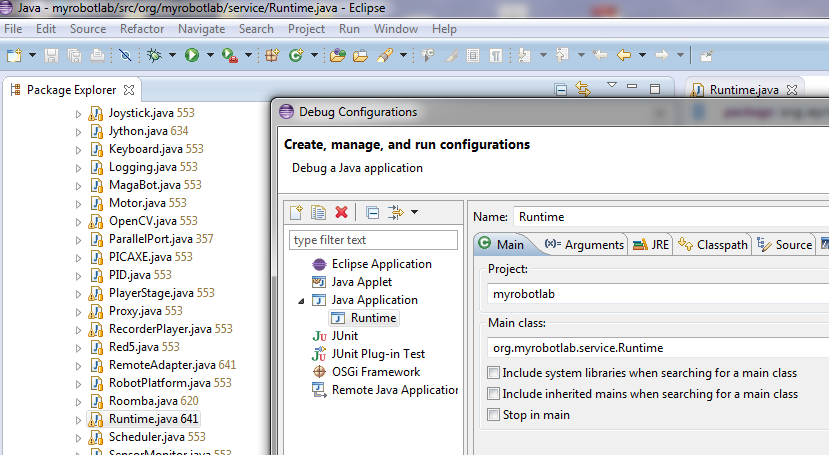Click Collapse All in Package Explorer
829x455 pixels.
561,89
